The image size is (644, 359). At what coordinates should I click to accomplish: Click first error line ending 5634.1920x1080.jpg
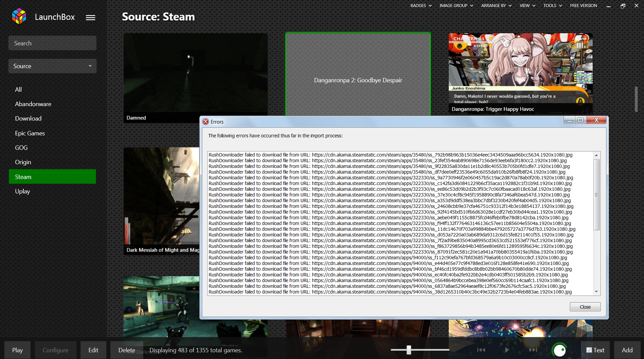point(390,155)
